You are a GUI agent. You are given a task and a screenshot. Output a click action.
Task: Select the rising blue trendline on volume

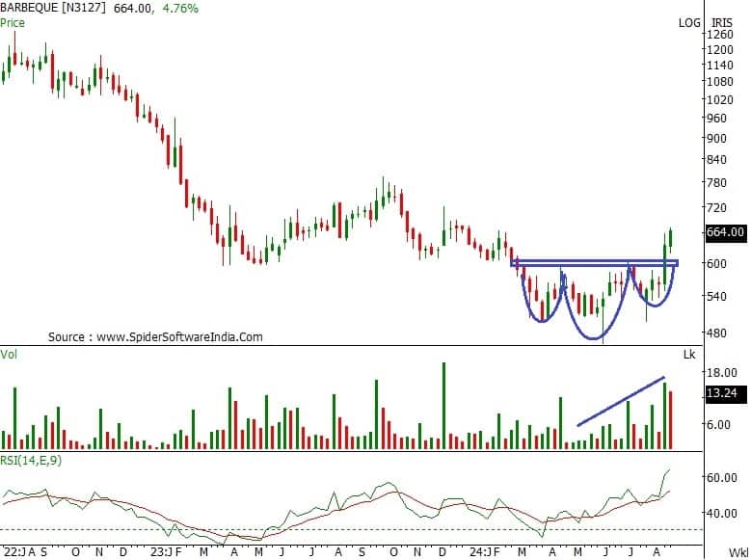[x=621, y=401]
